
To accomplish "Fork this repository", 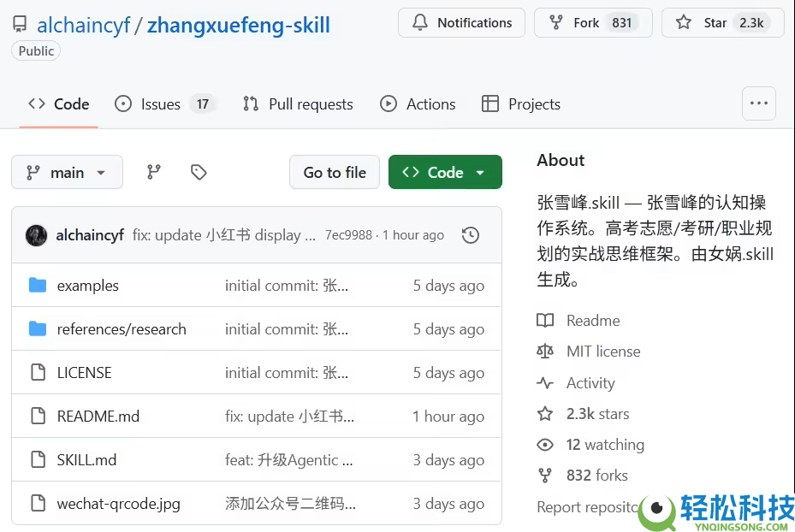I will pyautogui.click(x=593, y=23).
